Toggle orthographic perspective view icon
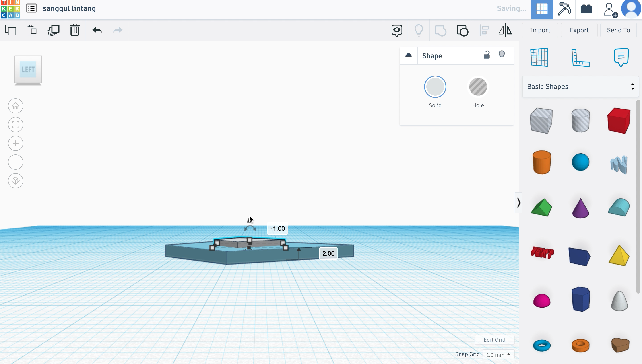The height and width of the screenshot is (364, 642). (16, 181)
